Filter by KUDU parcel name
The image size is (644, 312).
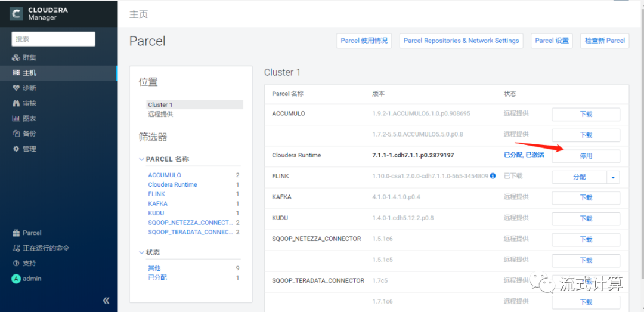156,213
